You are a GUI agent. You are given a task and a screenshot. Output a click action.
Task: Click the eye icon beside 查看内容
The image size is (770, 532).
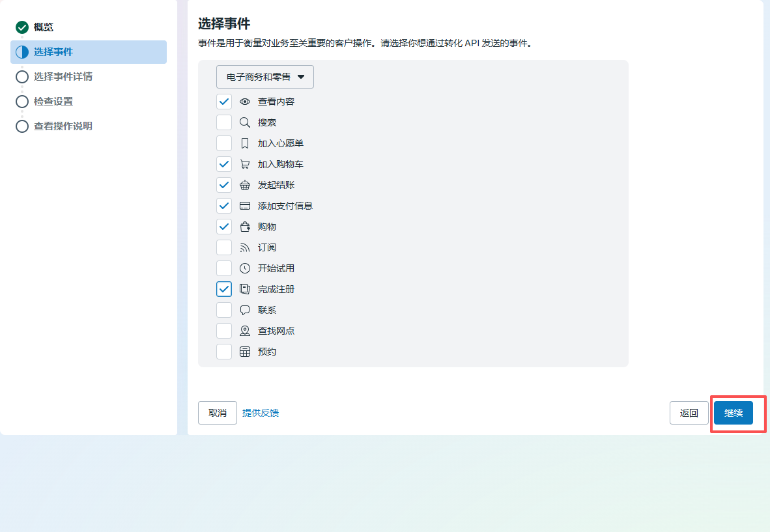pos(245,102)
